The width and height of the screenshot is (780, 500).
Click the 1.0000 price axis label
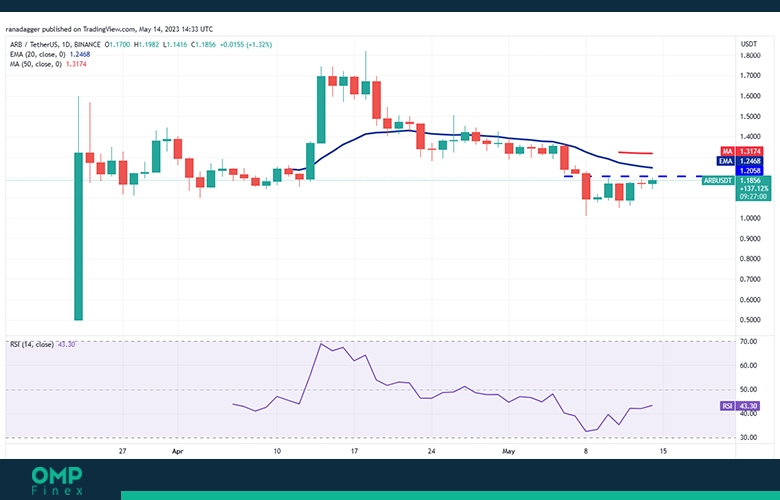tap(750, 218)
